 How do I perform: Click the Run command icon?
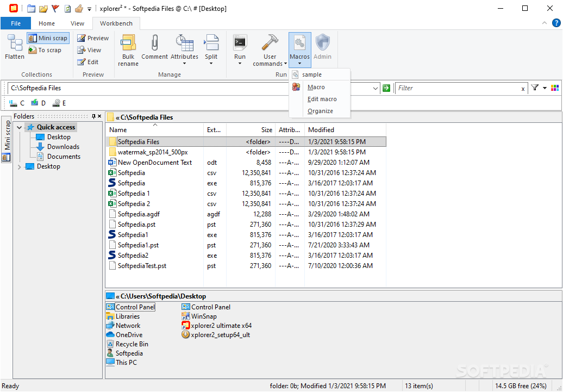click(240, 43)
